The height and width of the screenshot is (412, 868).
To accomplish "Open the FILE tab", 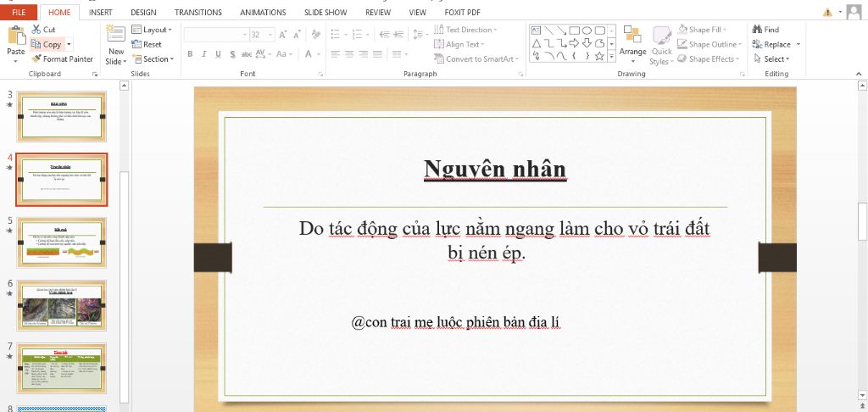I will [19, 12].
